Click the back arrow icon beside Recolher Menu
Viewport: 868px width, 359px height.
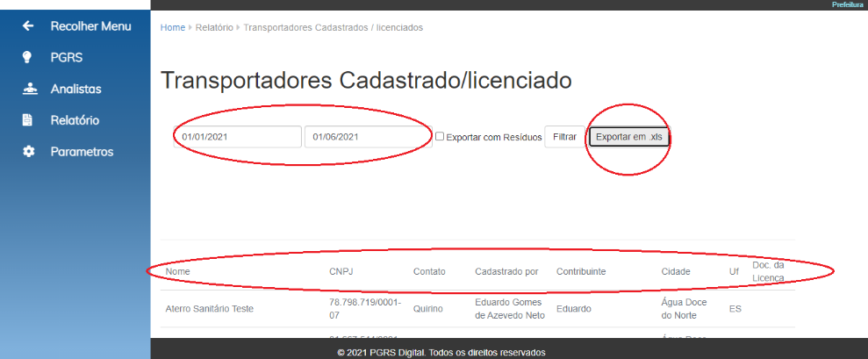28,26
